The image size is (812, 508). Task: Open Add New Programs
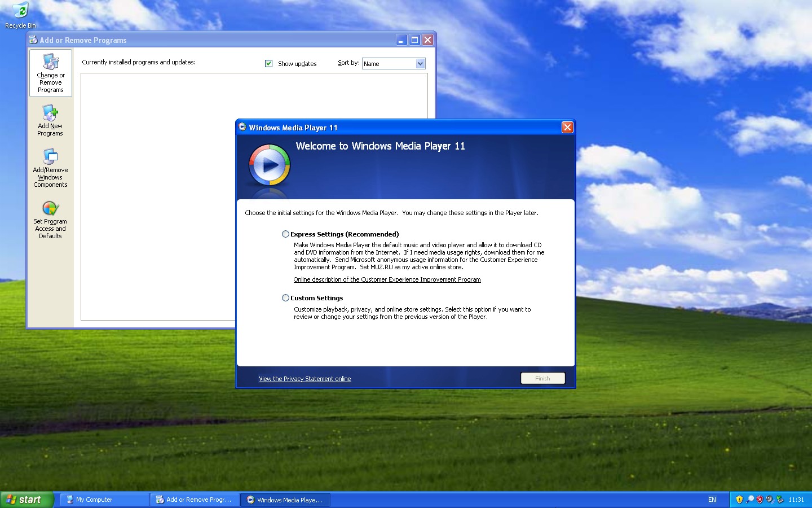(50, 120)
